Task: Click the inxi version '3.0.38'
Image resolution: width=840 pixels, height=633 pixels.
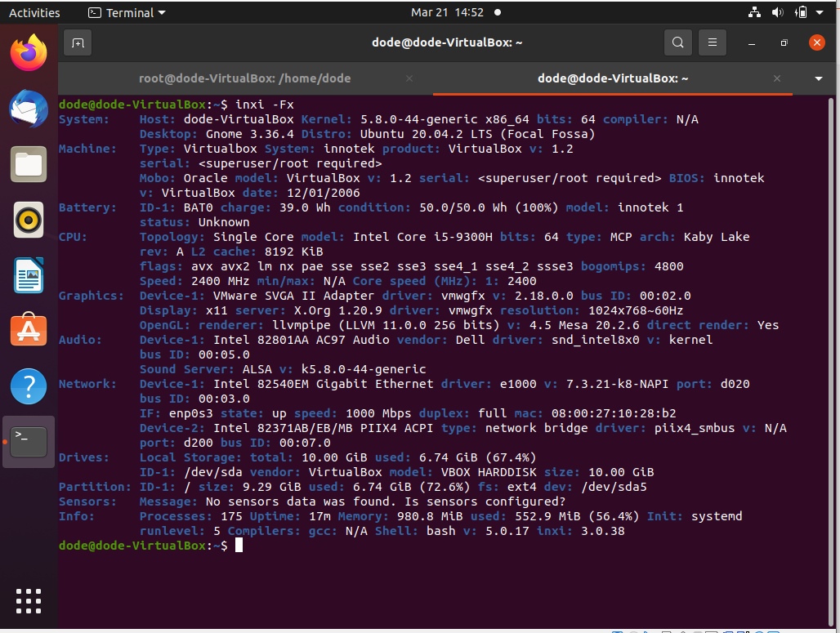Action: [603, 531]
